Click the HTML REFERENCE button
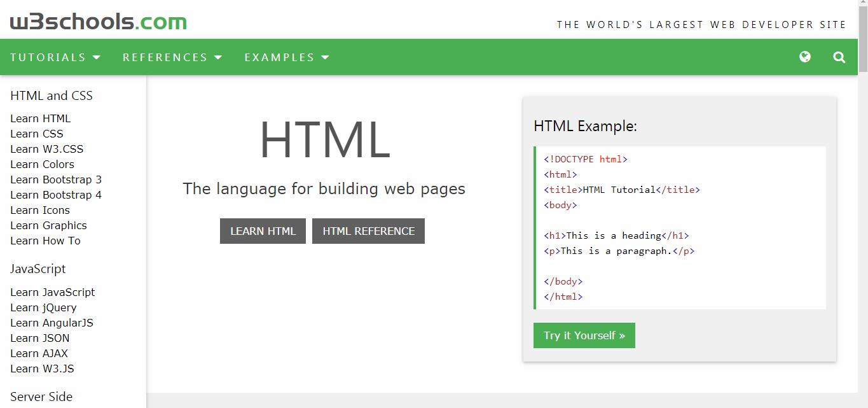868x408 pixels. 368,231
